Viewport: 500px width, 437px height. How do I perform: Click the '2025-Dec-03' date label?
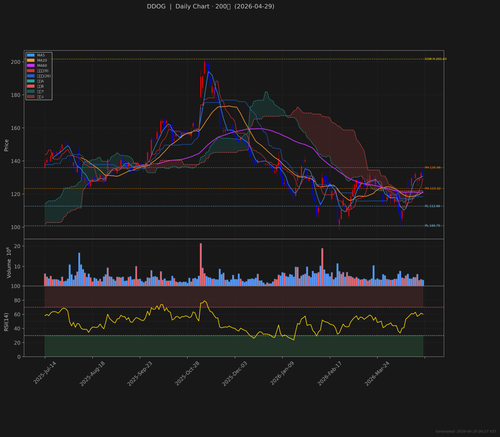tap(235, 373)
